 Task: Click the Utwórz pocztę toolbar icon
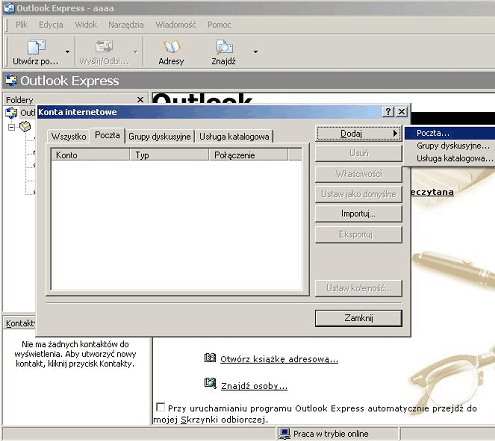(36, 47)
